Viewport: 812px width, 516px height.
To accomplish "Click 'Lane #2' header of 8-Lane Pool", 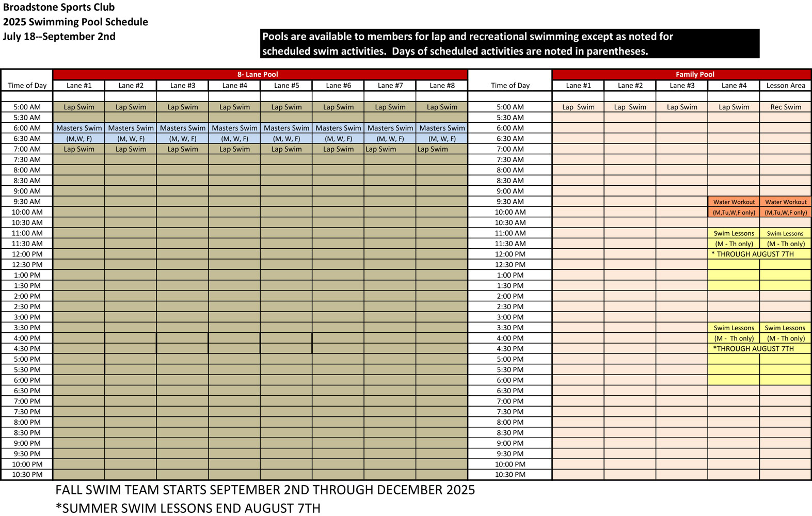I will (x=131, y=86).
